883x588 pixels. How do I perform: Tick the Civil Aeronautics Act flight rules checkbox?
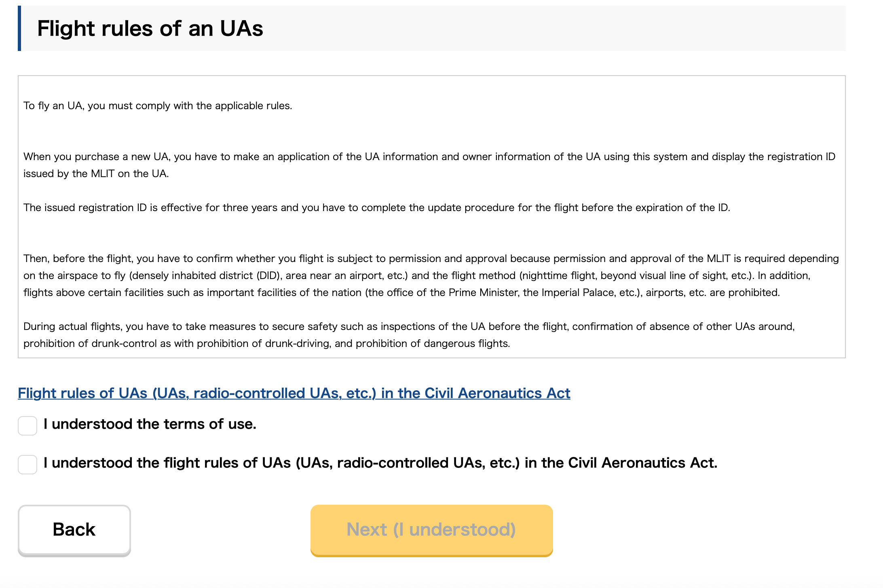[x=27, y=464]
